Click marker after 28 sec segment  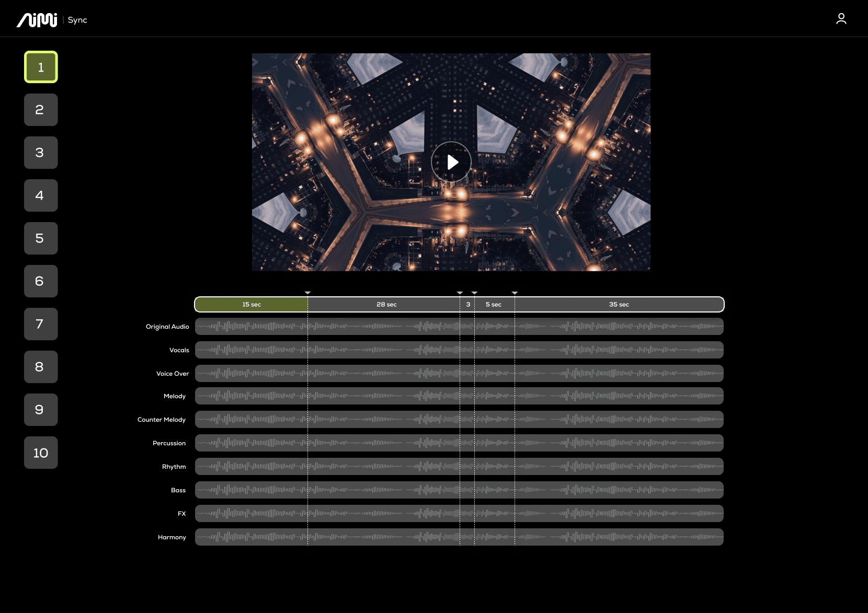coord(460,293)
